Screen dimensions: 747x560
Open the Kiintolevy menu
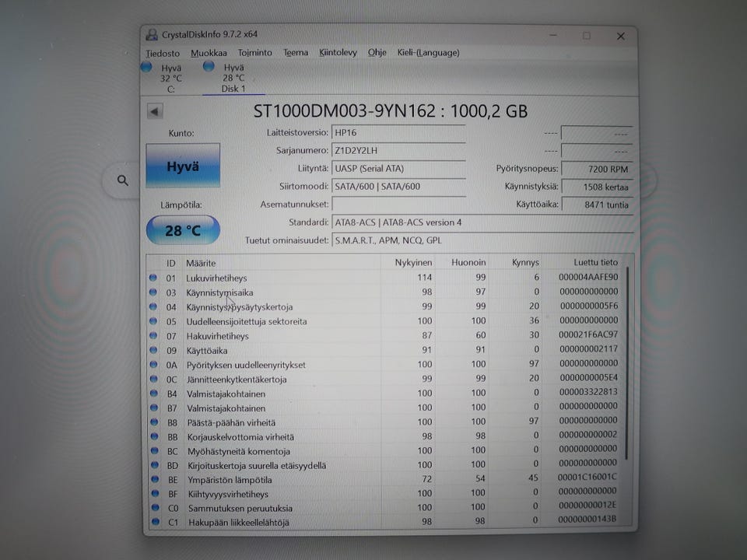tap(338, 52)
